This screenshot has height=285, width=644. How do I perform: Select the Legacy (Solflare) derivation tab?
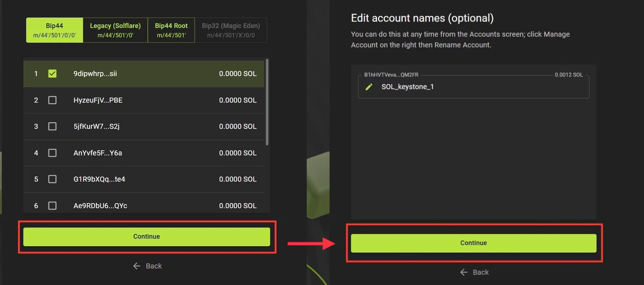tap(115, 30)
